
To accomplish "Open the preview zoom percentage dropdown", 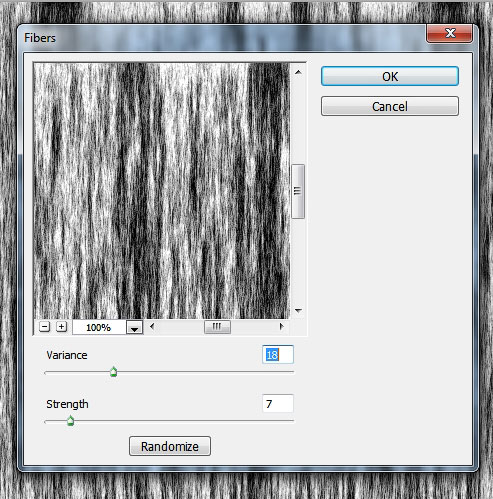I will 135,328.
